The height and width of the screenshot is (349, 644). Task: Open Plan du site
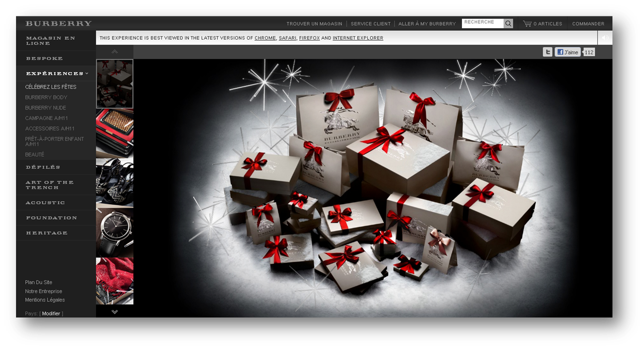tap(38, 282)
